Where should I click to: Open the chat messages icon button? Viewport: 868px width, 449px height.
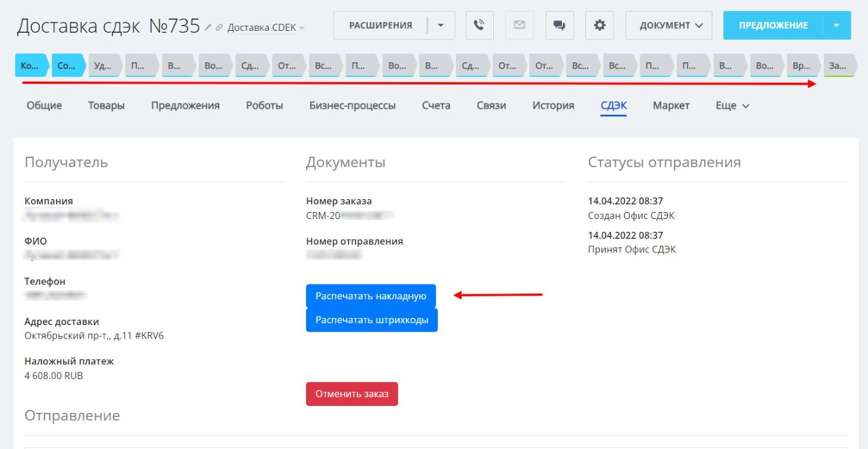pyautogui.click(x=559, y=25)
